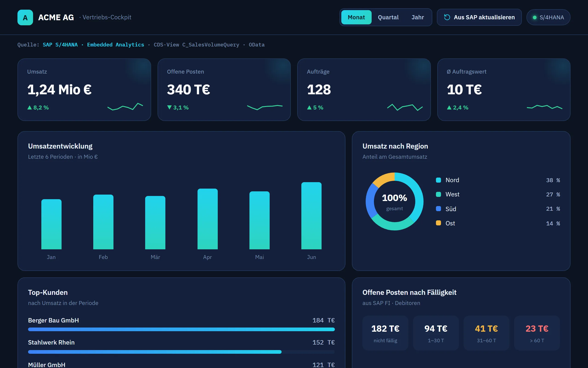Click the ACME AG company name
This screenshot has width=588, height=368.
[56, 17]
